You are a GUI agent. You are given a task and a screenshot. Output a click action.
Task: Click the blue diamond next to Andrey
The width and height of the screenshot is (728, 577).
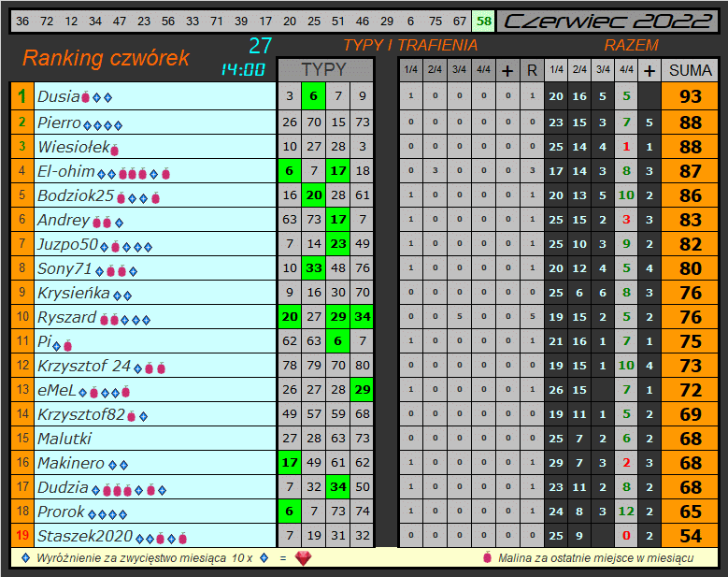tap(120, 223)
